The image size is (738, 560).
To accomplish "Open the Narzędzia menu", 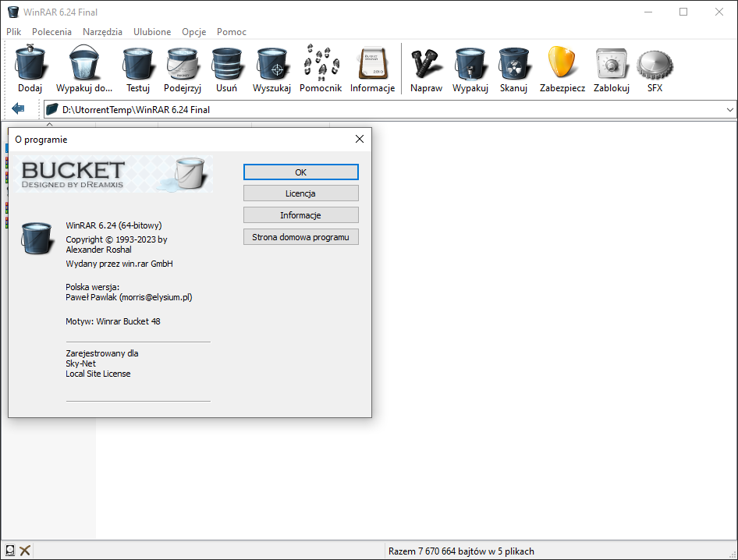I will point(103,31).
